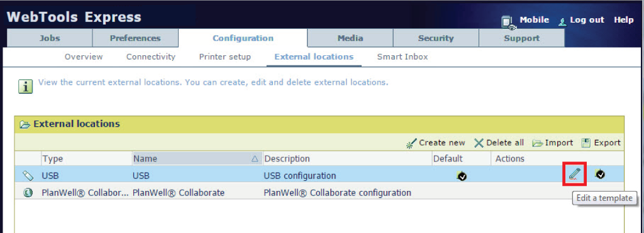Open the Preferences tab
This screenshot has width=644, height=233.
point(135,38)
